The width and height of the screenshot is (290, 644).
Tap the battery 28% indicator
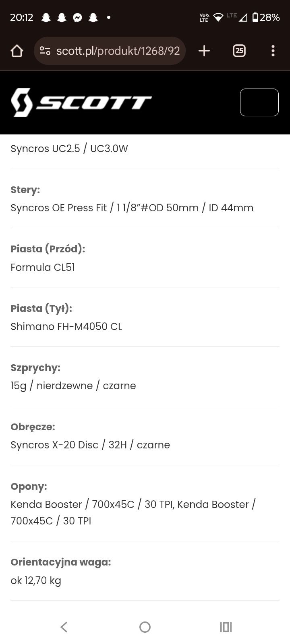coord(266,17)
